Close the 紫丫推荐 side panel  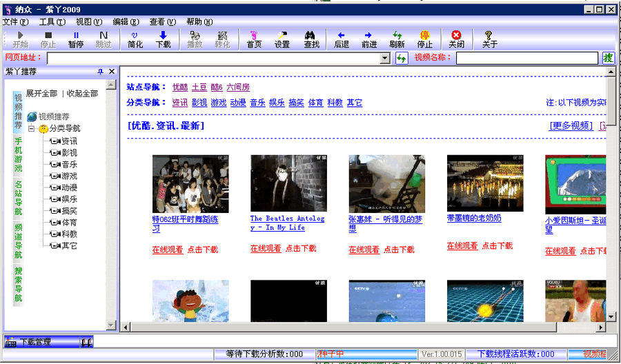point(112,72)
